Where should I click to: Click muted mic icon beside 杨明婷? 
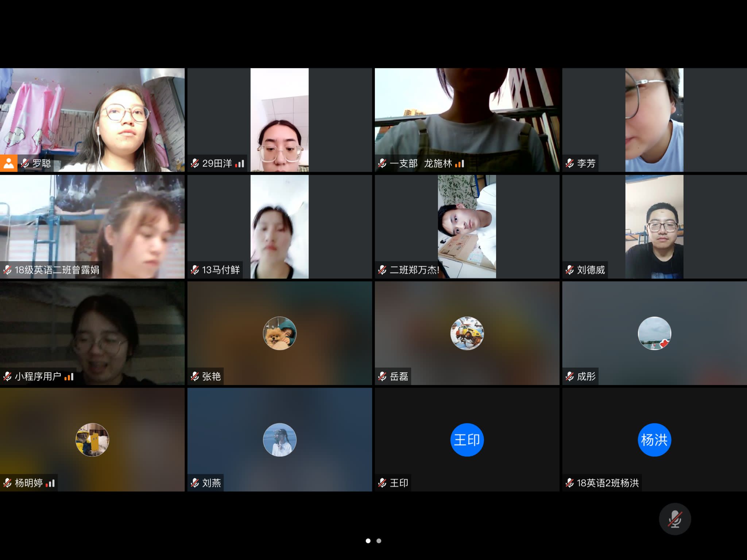pyautogui.click(x=7, y=483)
